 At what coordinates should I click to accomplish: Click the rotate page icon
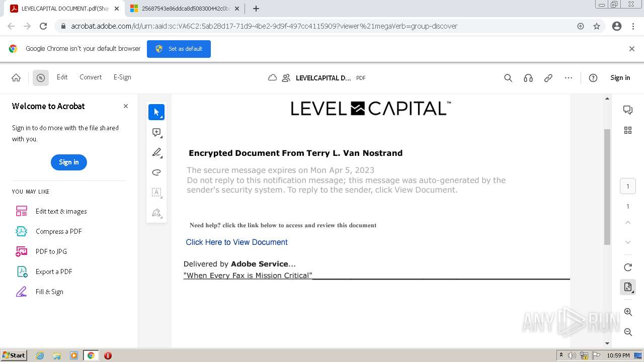pos(627,267)
